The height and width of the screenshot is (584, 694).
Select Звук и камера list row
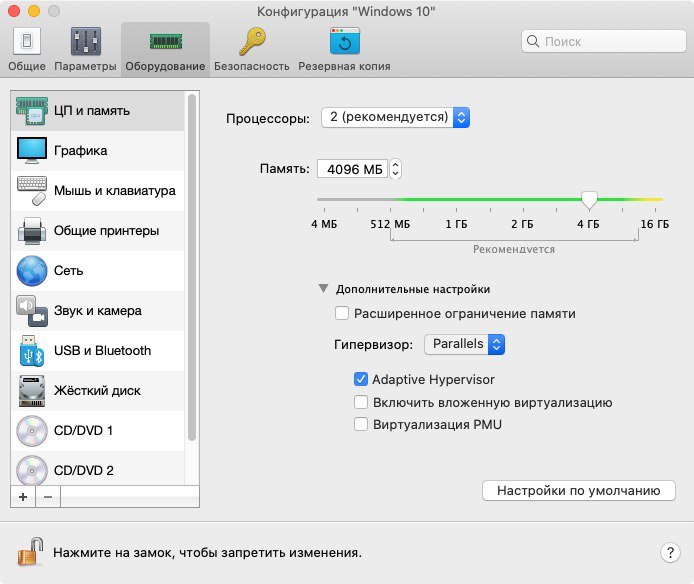pyautogui.click(x=97, y=311)
